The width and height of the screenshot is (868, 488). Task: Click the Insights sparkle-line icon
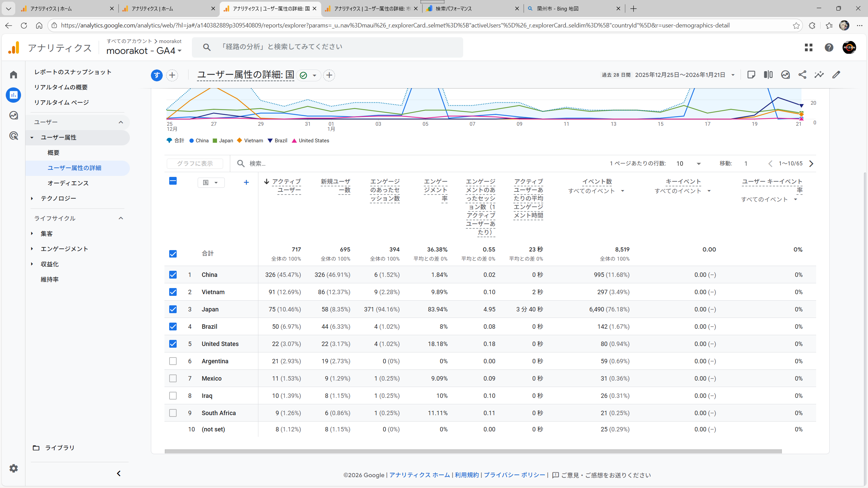[x=819, y=75]
